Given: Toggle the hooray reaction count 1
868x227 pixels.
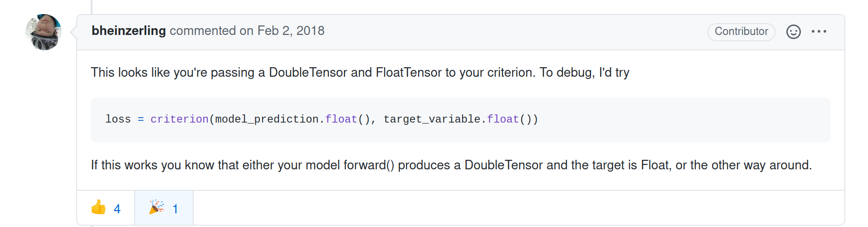Looking at the screenshot, I should [175, 209].
